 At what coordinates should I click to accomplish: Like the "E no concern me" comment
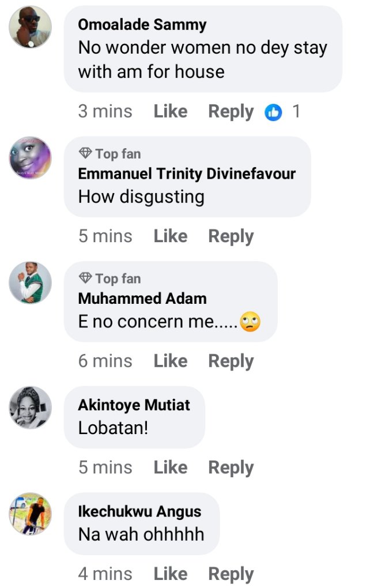point(170,361)
